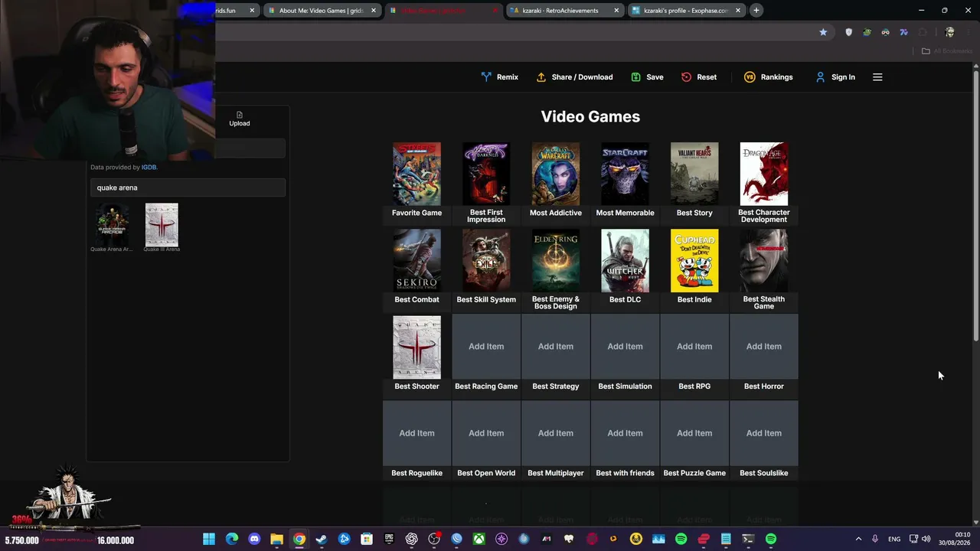
Task: Open Steam from the taskbar
Action: click(322, 540)
